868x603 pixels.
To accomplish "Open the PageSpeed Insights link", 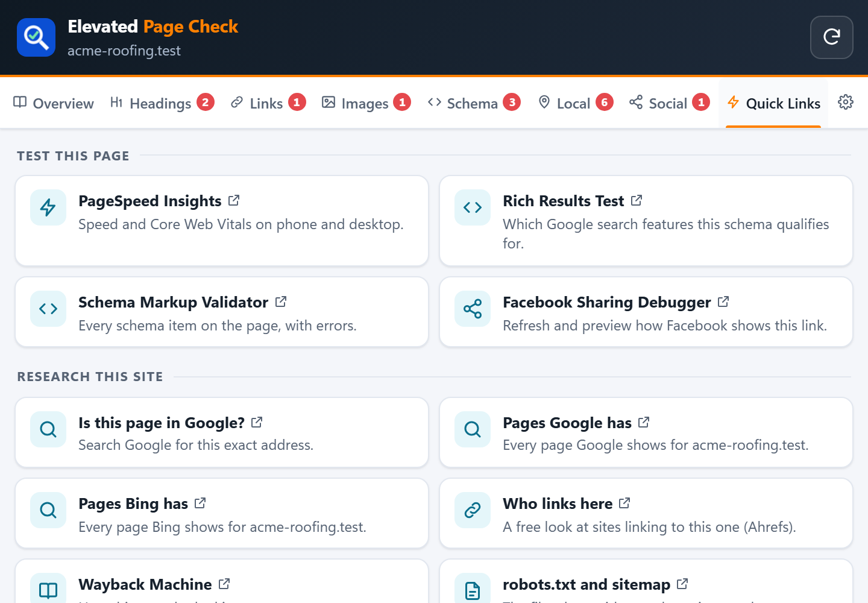I will [222, 221].
